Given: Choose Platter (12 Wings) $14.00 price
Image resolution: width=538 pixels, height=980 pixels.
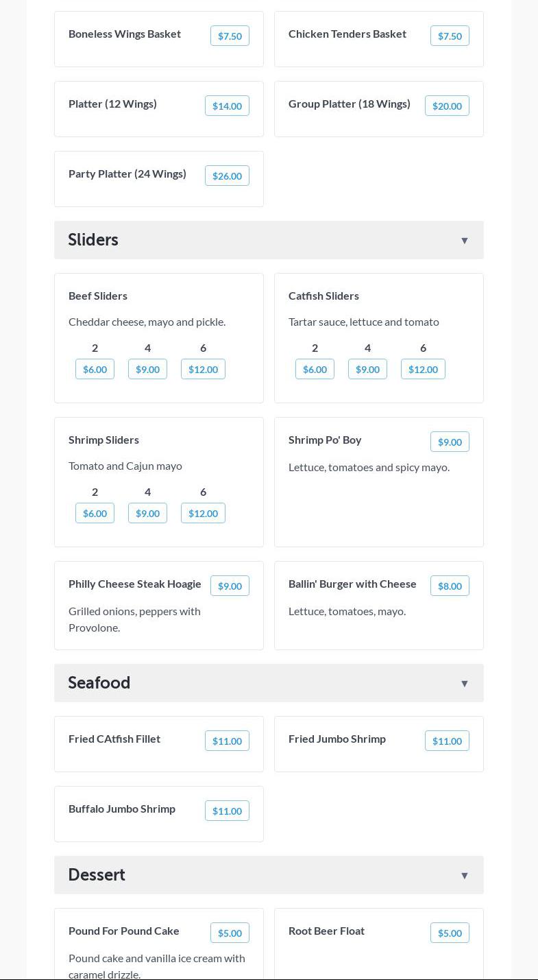Looking at the screenshot, I should click(x=227, y=106).
